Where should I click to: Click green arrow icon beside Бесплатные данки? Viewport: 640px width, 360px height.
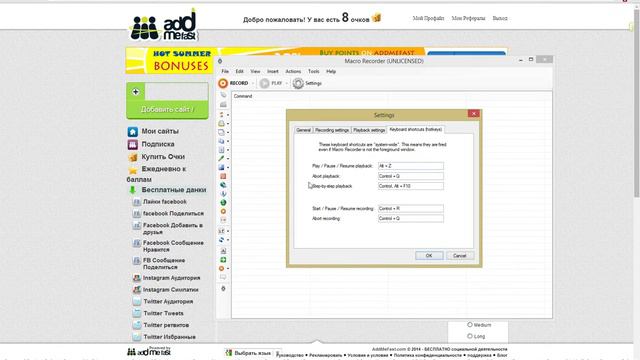(132, 190)
